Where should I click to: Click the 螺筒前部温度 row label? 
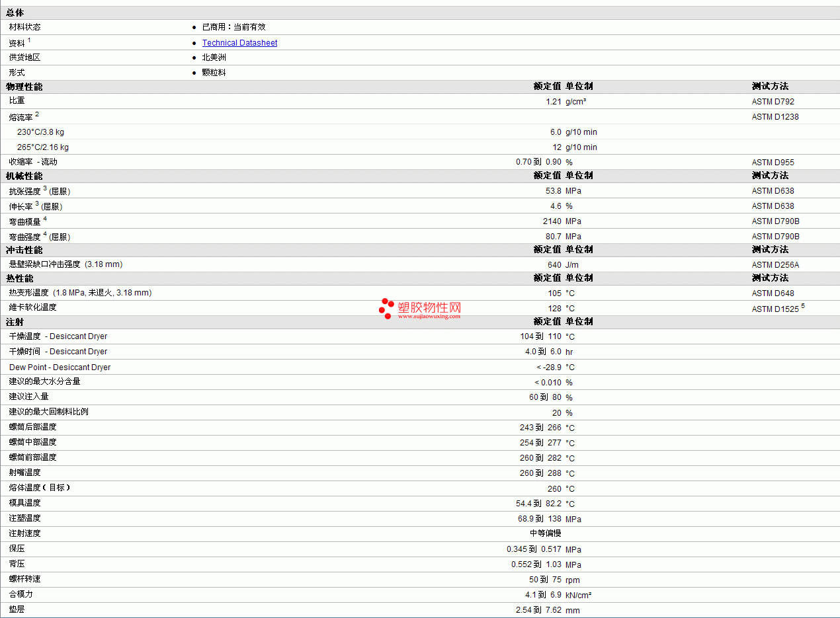point(32,457)
